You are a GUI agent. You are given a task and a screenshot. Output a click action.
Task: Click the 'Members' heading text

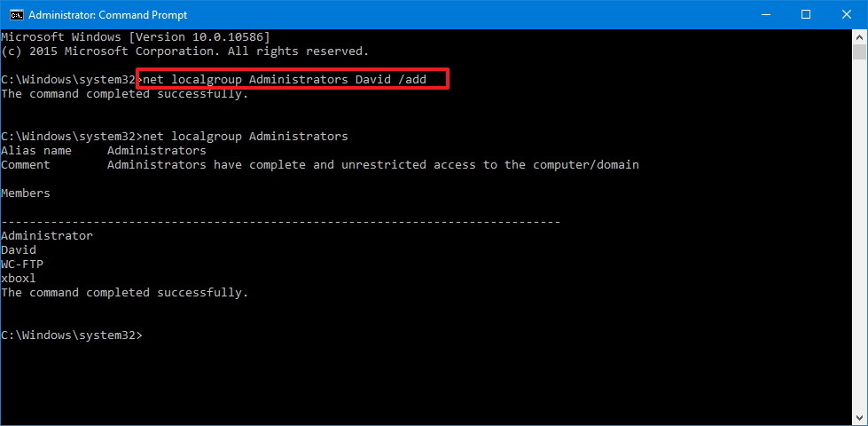coord(26,193)
